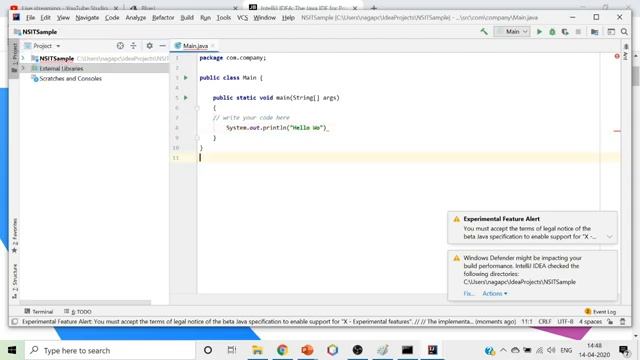This screenshot has height=360, width=640.
Task: Open the Event Log in status bar
Action: point(600,311)
